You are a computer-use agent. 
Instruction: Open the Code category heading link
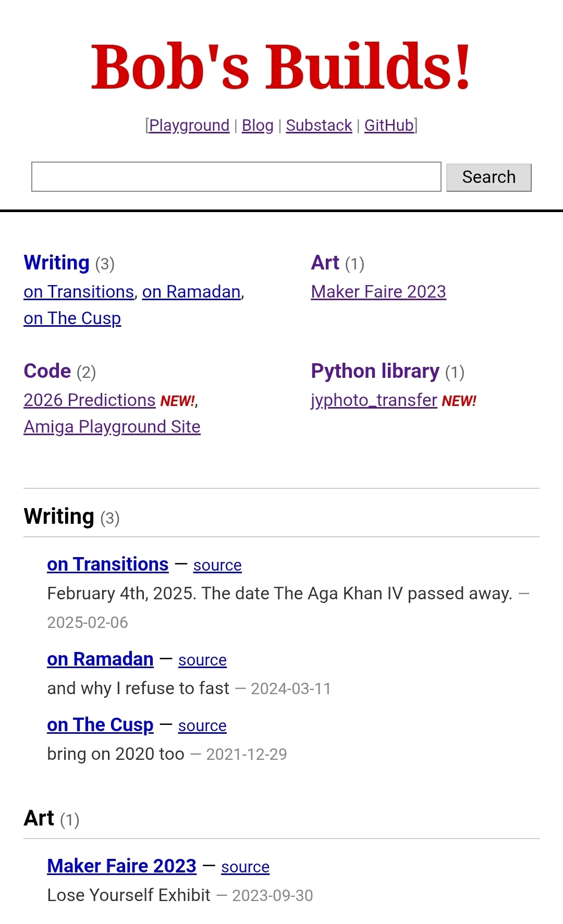coord(47,371)
